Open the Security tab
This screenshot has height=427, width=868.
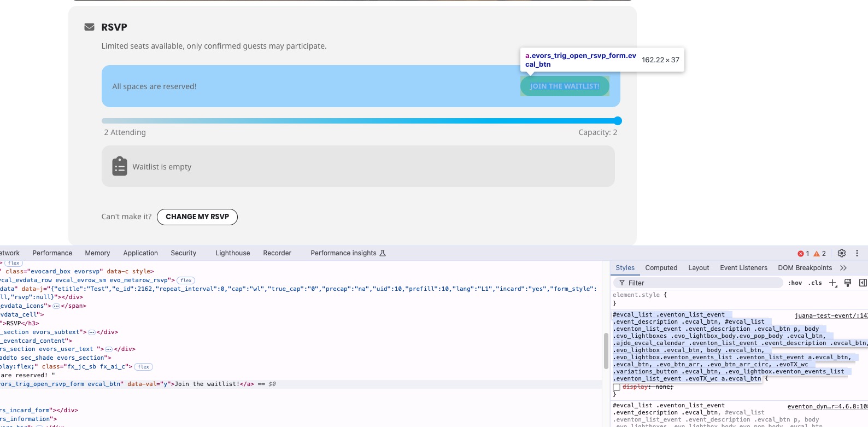pos(184,253)
